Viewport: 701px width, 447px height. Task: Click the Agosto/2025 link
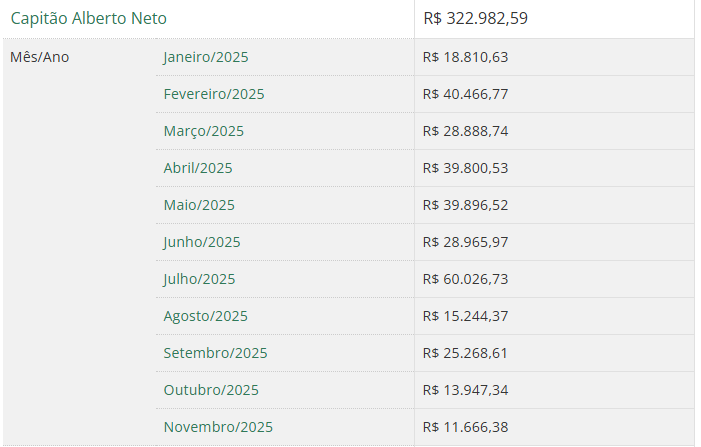click(205, 316)
